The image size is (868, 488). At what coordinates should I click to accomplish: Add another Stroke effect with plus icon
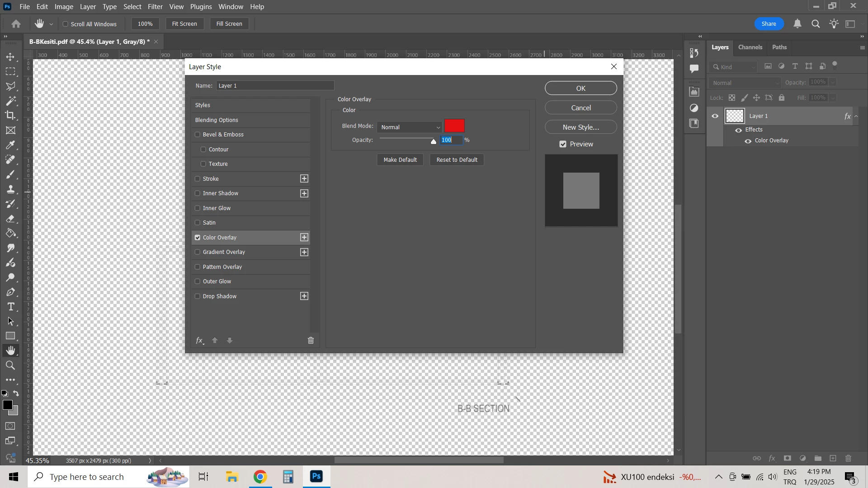coord(304,179)
